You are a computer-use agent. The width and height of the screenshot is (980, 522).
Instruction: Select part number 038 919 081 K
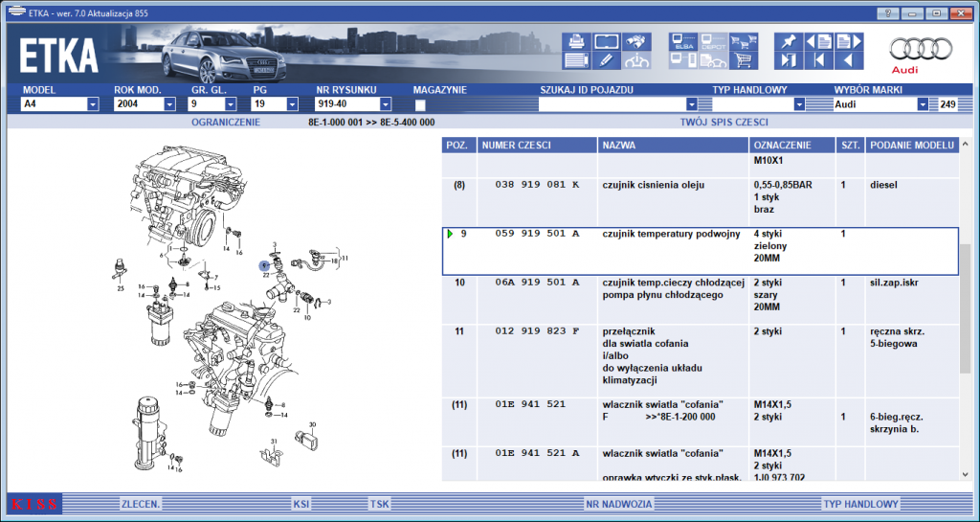coord(538,185)
